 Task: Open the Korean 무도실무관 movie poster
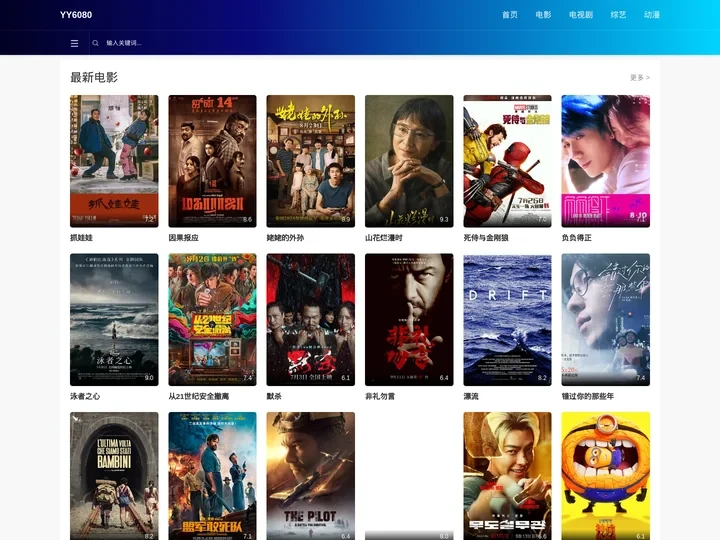[507, 476]
